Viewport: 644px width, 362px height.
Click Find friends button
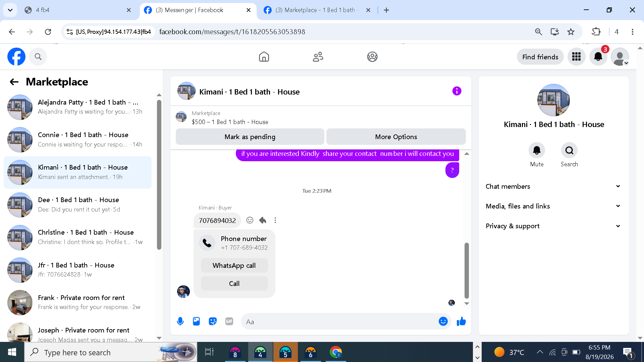point(540,57)
